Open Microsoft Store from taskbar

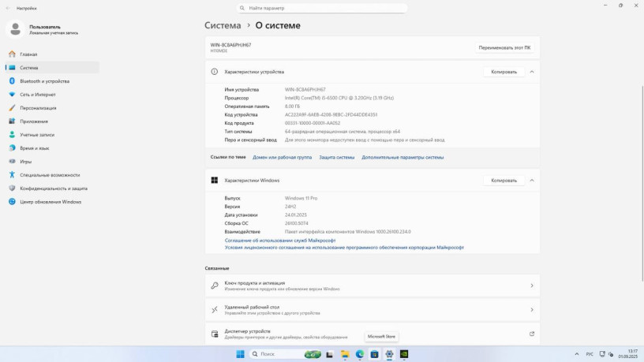(375, 354)
